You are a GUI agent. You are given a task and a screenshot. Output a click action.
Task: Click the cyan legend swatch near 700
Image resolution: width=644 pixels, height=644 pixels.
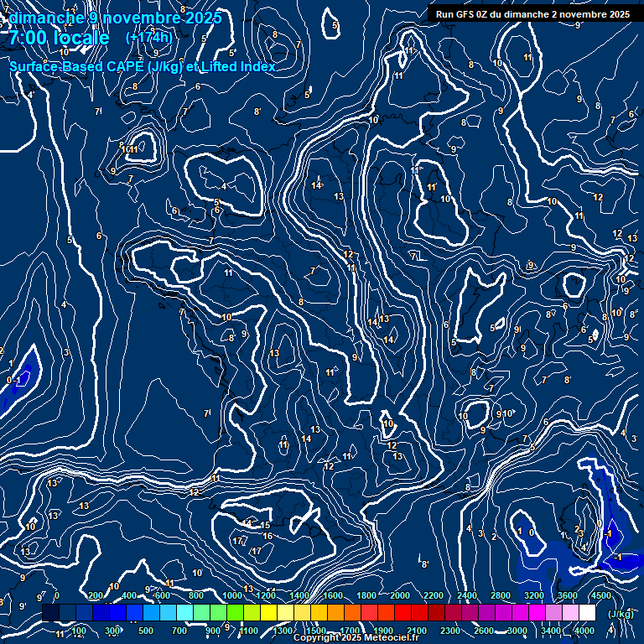click(184, 613)
